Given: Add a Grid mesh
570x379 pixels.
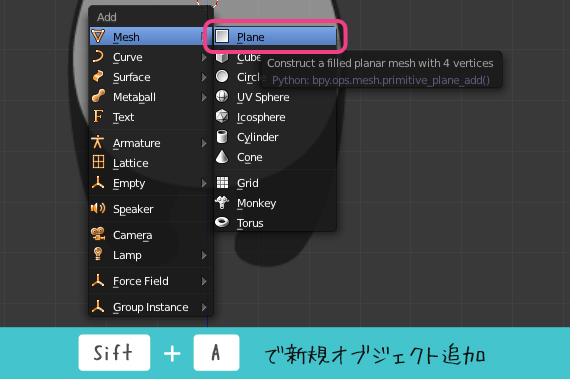Looking at the screenshot, I should 275,183.
